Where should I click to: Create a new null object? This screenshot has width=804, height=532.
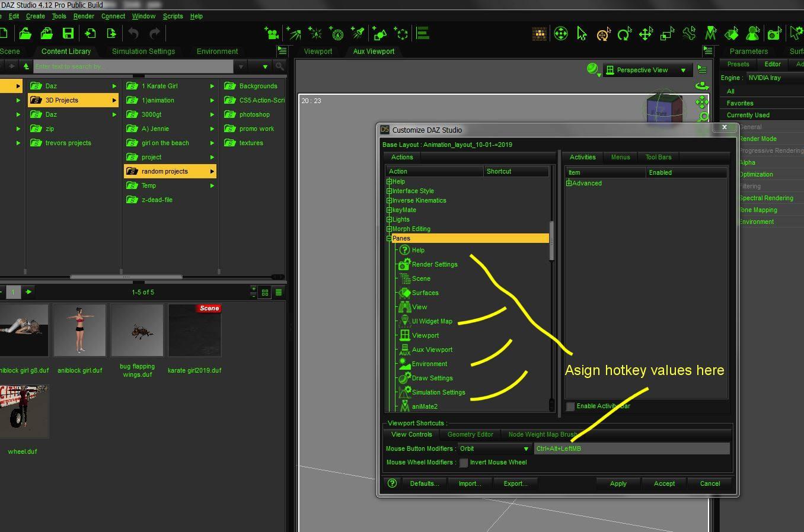point(401,34)
